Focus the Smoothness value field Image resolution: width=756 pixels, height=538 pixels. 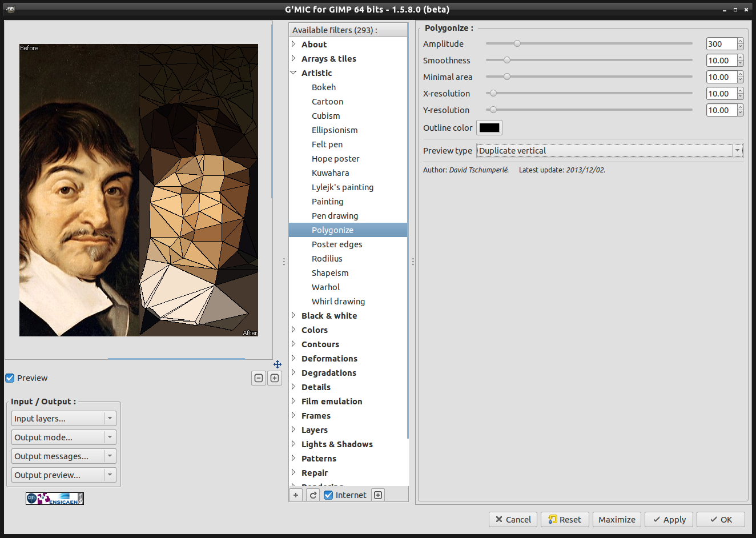(x=721, y=61)
